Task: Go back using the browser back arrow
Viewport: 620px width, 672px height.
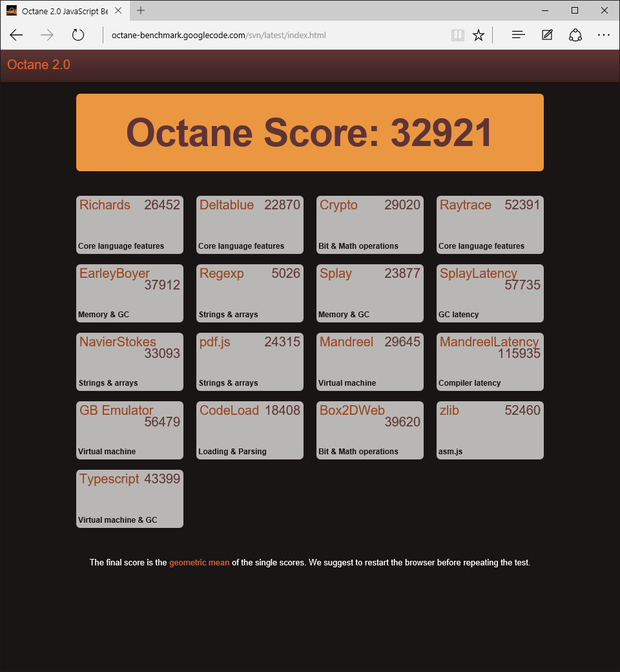Action: pos(16,35)
